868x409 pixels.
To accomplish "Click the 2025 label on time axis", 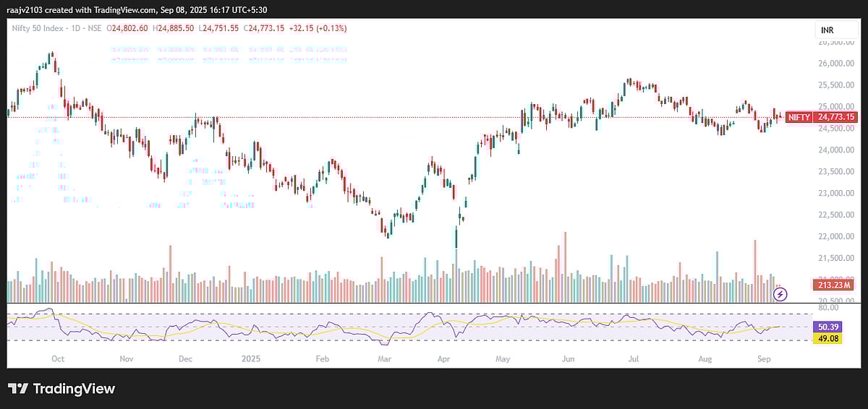I will pos(251,358).
